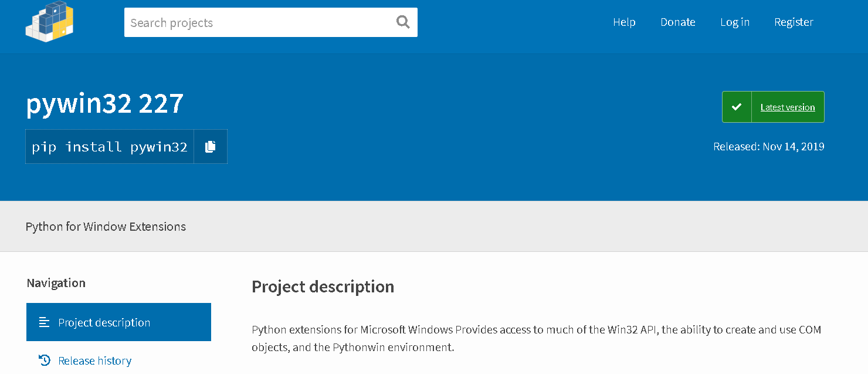Click the PyPI cube logo
The image size is (868, 374).
(x=49, y=21)
